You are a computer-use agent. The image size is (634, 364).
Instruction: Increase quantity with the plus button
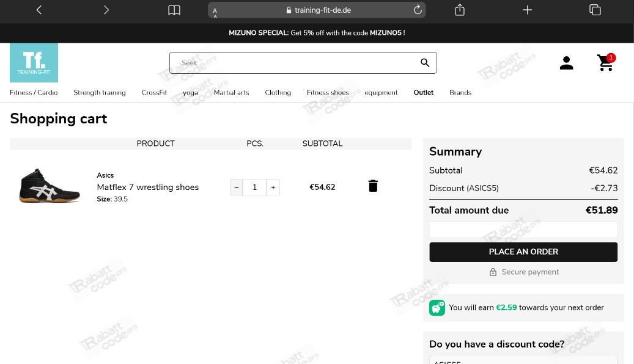(x=273, y=187)
